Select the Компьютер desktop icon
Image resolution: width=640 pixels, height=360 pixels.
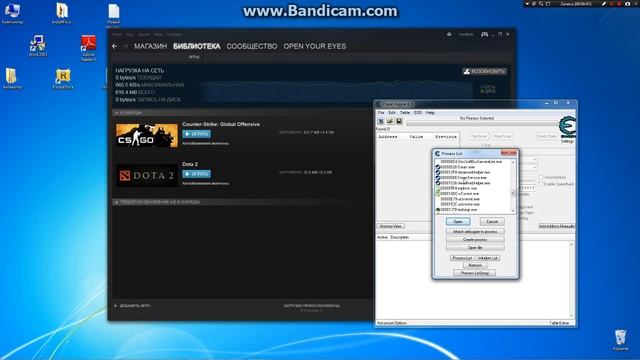(x=12, y=13)
